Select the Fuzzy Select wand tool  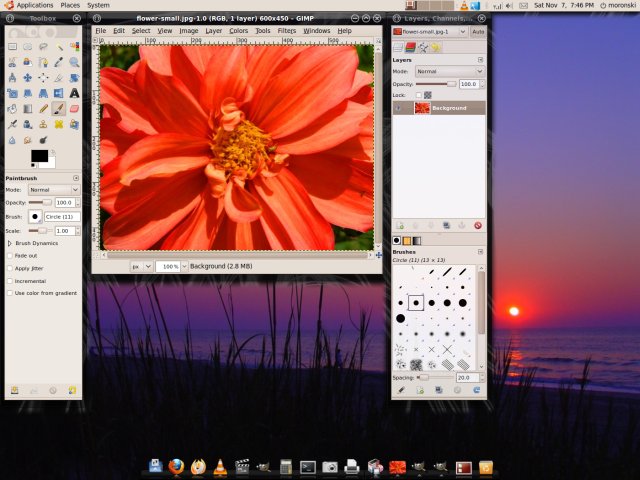coord(59,47)
